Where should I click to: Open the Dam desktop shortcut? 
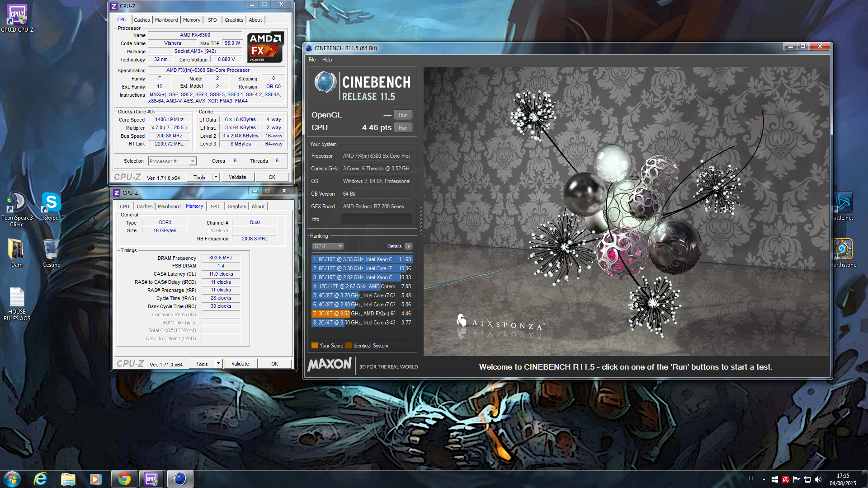pyautogui.click(x=17, y=253)
